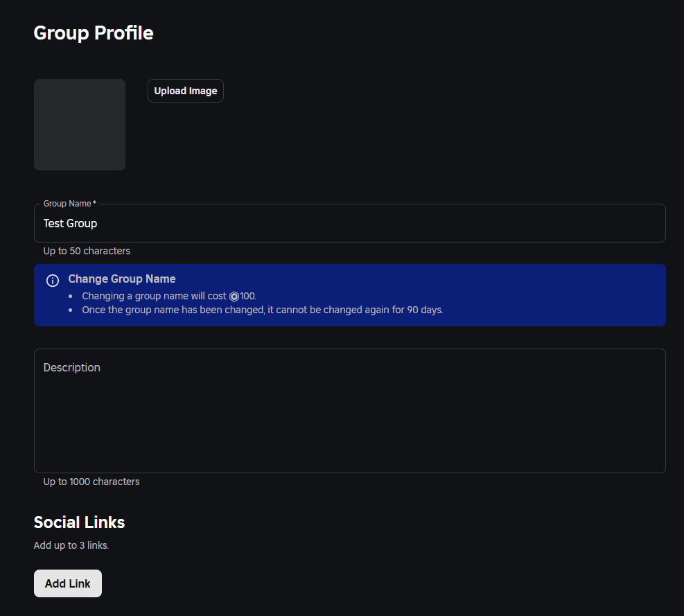
Task: Click the 'Changing a group name will cost' text
Action: pyautogui.click(x=154, y=296)
